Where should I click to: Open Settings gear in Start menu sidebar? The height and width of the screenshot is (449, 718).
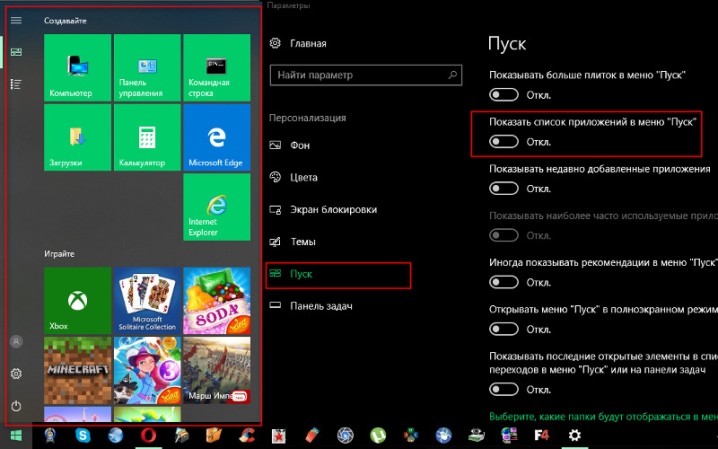point(16,373)
